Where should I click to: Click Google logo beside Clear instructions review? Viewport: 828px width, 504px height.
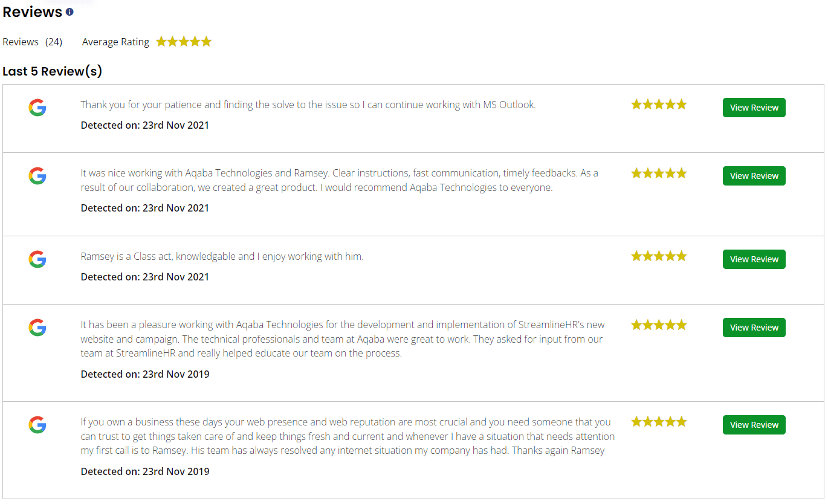(x=37, y=176)
